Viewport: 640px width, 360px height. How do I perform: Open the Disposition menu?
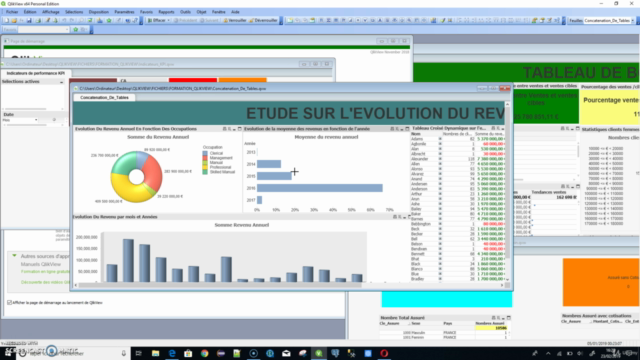point(99,12)
